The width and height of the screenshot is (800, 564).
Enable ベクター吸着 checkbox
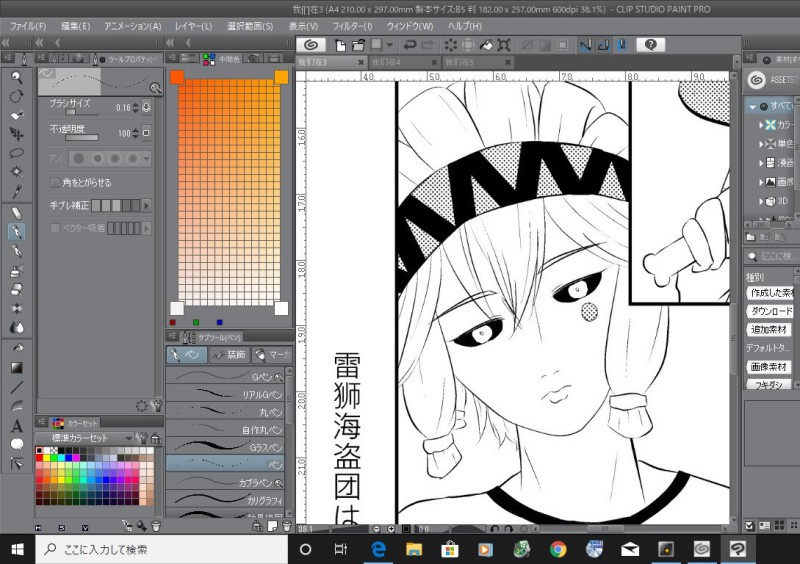point(55,228)
